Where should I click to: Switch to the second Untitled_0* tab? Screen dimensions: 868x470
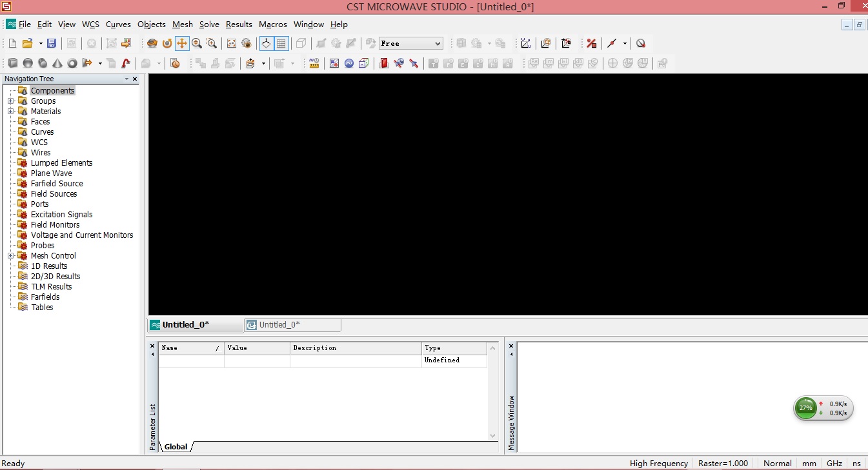point(293,325)
